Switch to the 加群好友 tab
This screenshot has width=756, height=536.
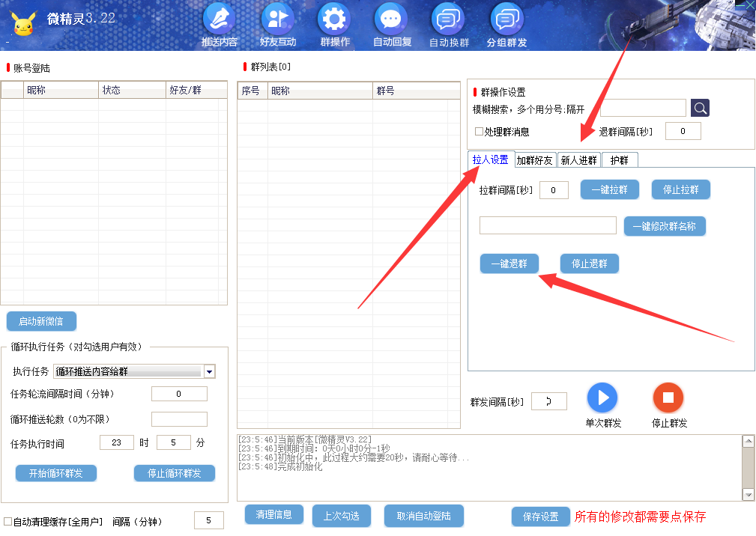(x=535, y=159)
